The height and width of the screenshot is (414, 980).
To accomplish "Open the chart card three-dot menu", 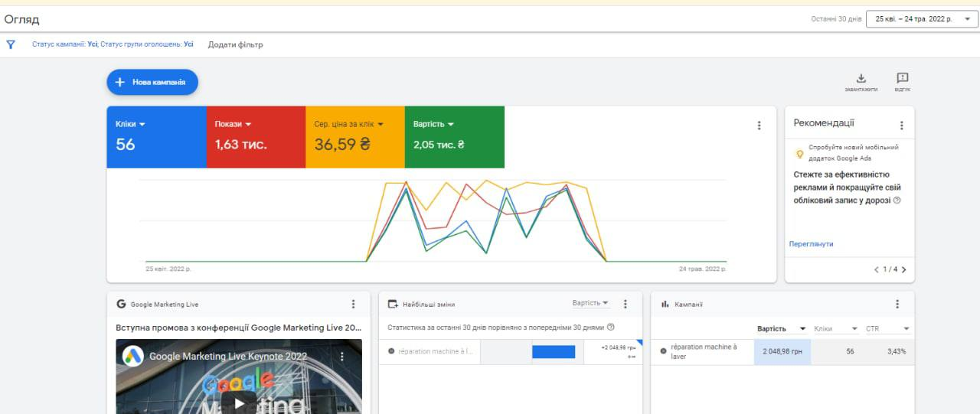I will tap(759, 126).
